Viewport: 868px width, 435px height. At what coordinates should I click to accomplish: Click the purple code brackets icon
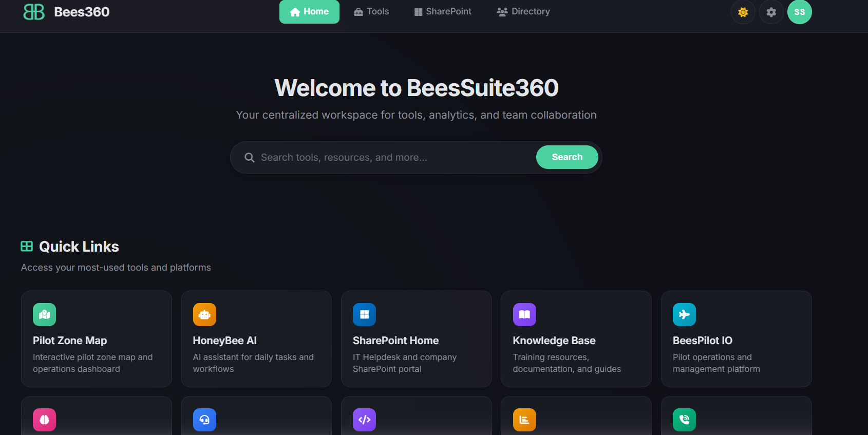point(364,420)
